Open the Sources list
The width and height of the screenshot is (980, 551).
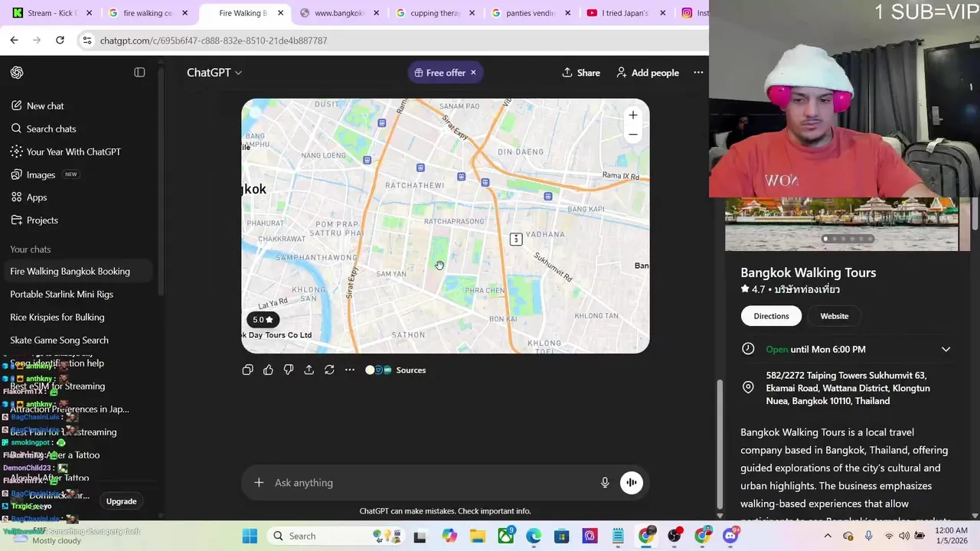click(x=395, y=370)
